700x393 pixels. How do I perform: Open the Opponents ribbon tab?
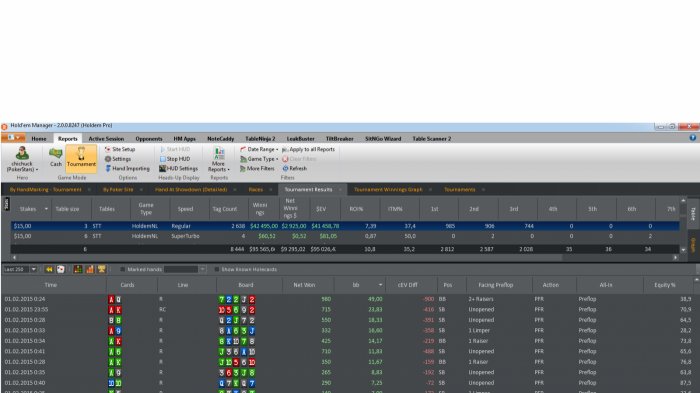149,139
